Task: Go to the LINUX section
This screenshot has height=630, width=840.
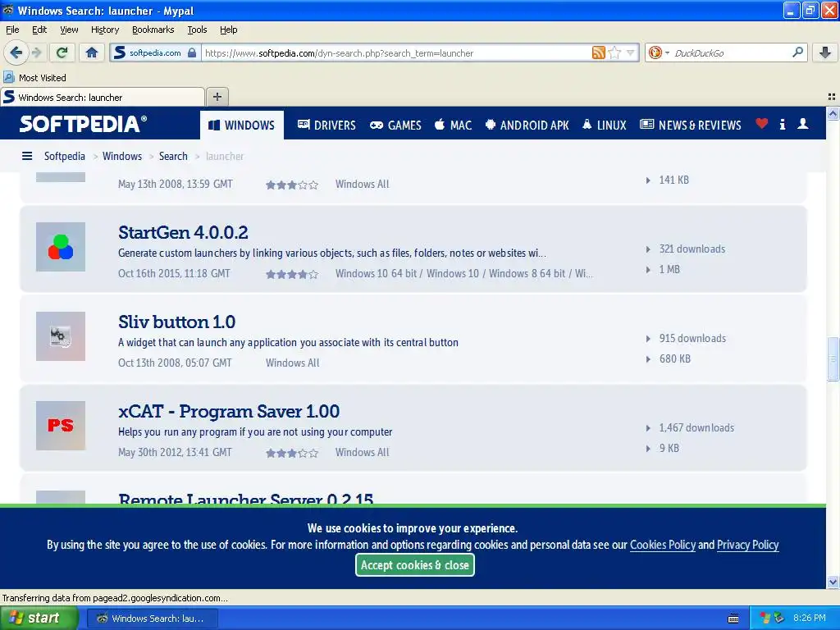Action: pyautogui.click(x=605, y=125)
